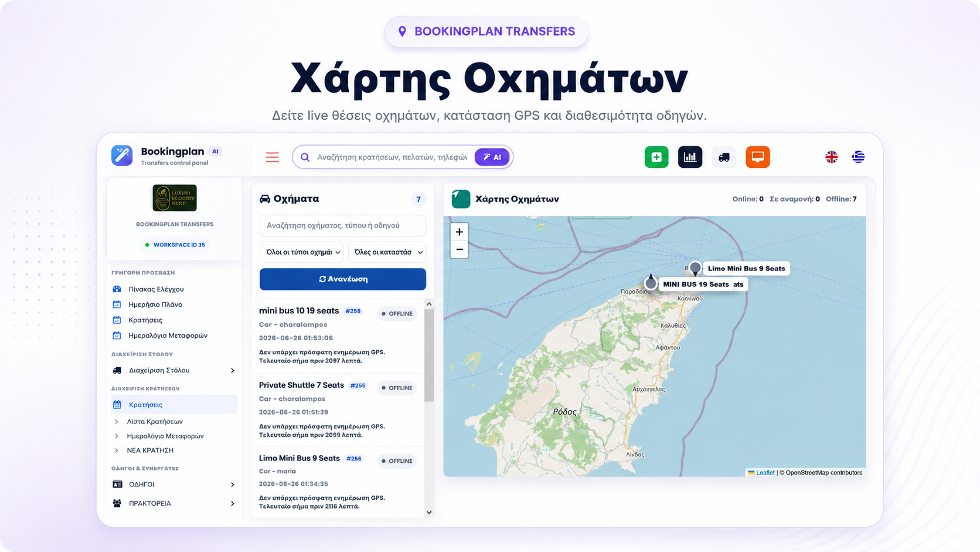This screenshot has height=552, width=980.
Task: Open Ημερολόγιο Μεταφορών under quick access
Action: (x=168, y=336)
